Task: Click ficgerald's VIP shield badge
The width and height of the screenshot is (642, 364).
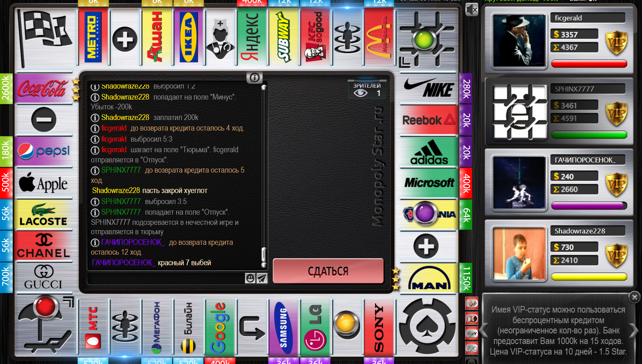Action: coord(616,42)
